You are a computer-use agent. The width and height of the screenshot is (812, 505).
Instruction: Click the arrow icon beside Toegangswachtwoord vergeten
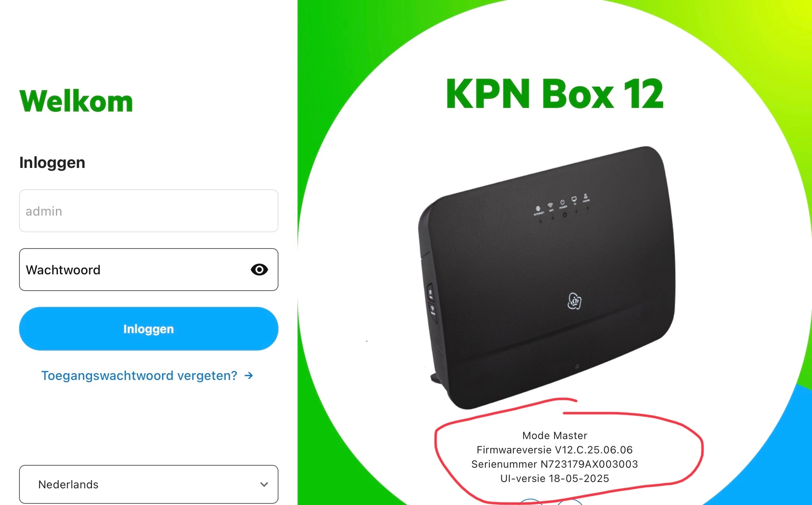point(249,376)
